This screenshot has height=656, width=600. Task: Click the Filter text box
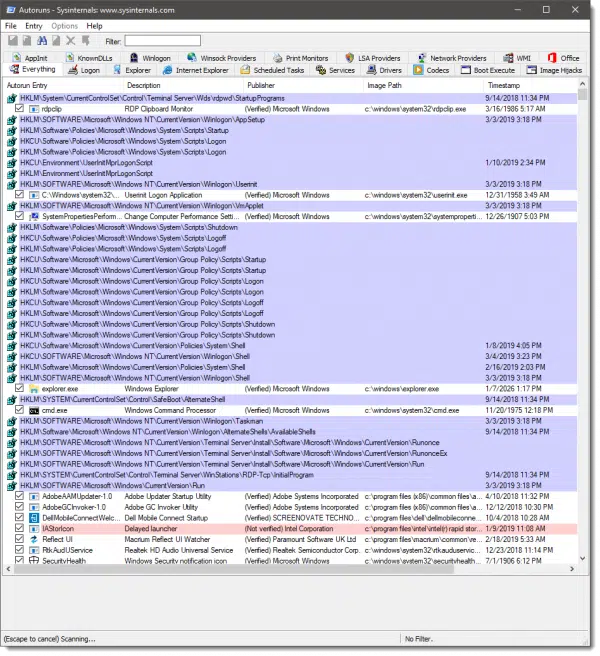(x=163, y=41)
